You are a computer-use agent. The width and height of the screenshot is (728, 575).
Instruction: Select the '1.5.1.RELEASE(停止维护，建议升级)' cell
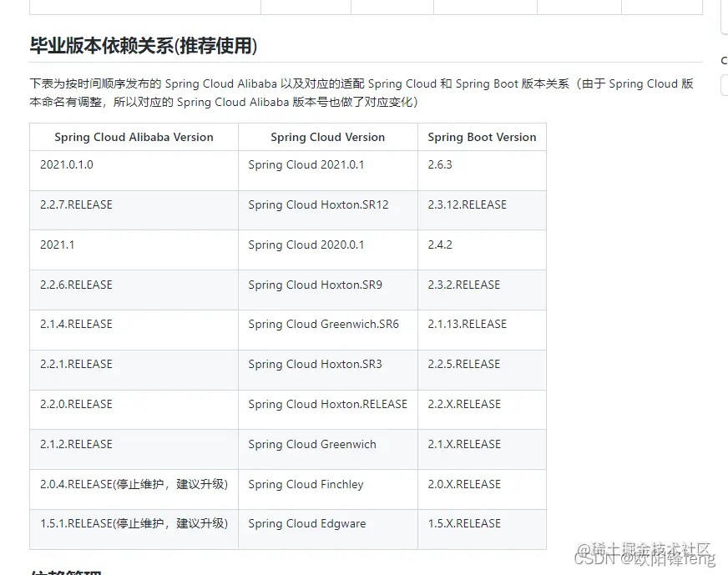[134, 530]
